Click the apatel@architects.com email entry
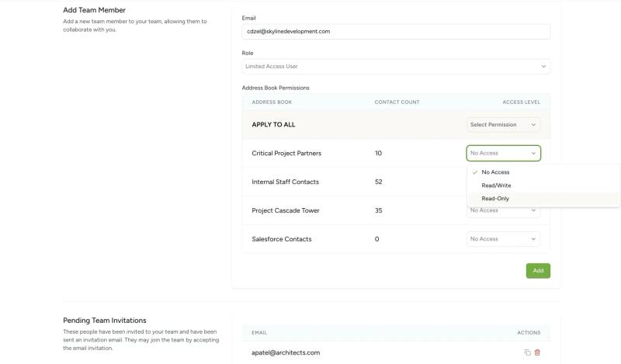The width and height of the screenshot is (621, 364). [x=286, y=352]
